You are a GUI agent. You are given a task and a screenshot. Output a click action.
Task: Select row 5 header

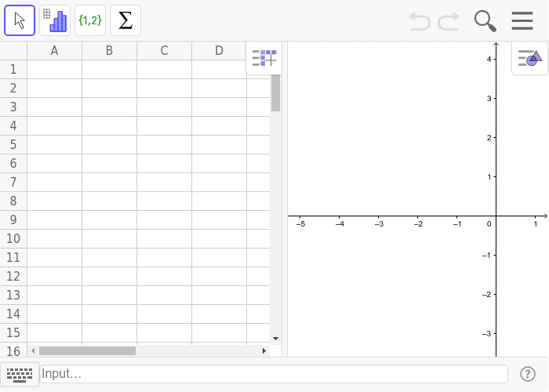click(x=13, y=144)
